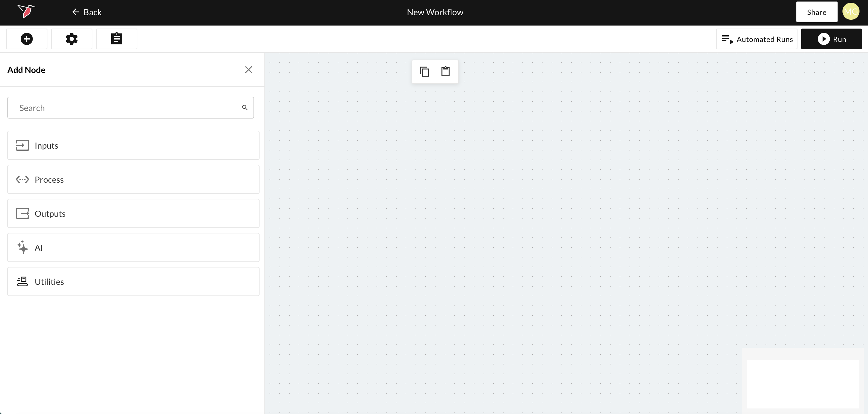Click the hummingbird logo
The width and height of the screenshot is (868, 414).
pyautogui.click(x=26, y=12)
